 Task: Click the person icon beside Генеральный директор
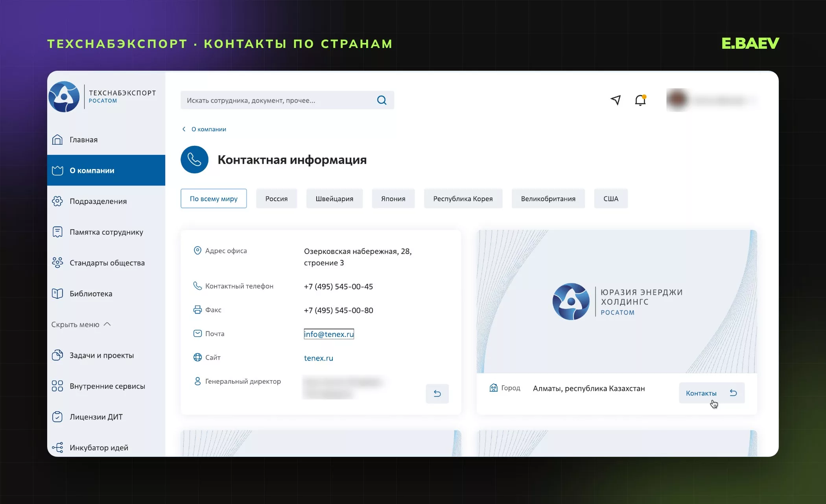click(x=197, y=381)
